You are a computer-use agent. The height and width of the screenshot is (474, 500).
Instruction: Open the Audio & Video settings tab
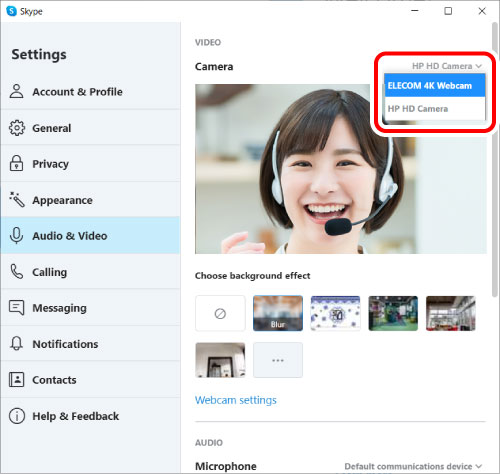[90, 235]
